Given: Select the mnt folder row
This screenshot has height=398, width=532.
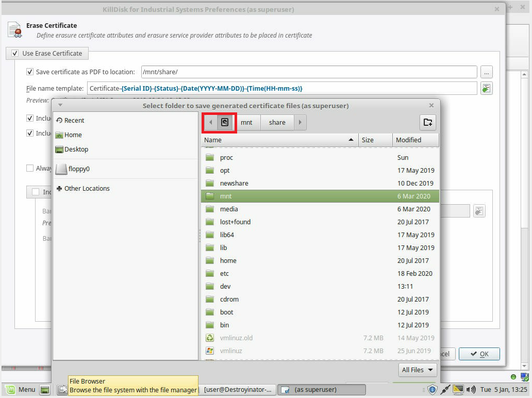Looking at the screenshot, I should (x=320, y=196).
